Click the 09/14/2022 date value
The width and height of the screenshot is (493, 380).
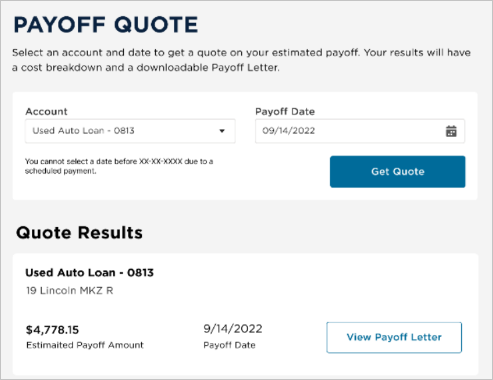point(289,131)
